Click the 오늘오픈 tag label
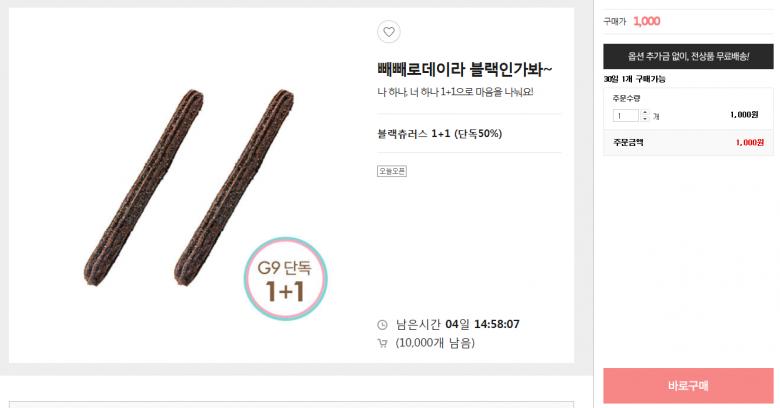The height and width of the screenshot is (408, 780). tap(392, 171)
